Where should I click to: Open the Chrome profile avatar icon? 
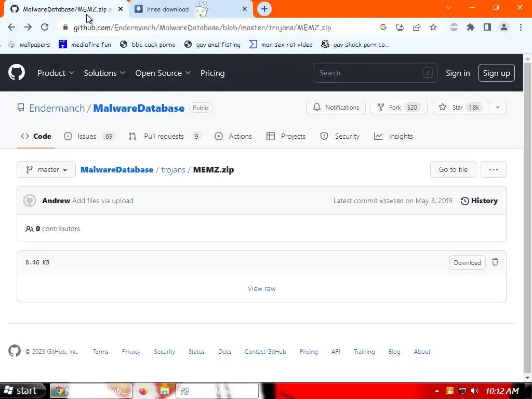(x=504, y=27)
